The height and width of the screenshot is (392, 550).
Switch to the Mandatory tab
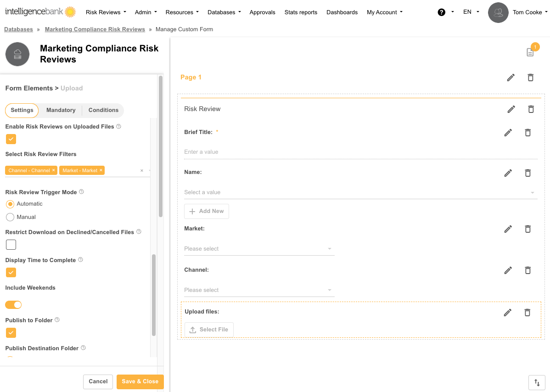[61, 110]
